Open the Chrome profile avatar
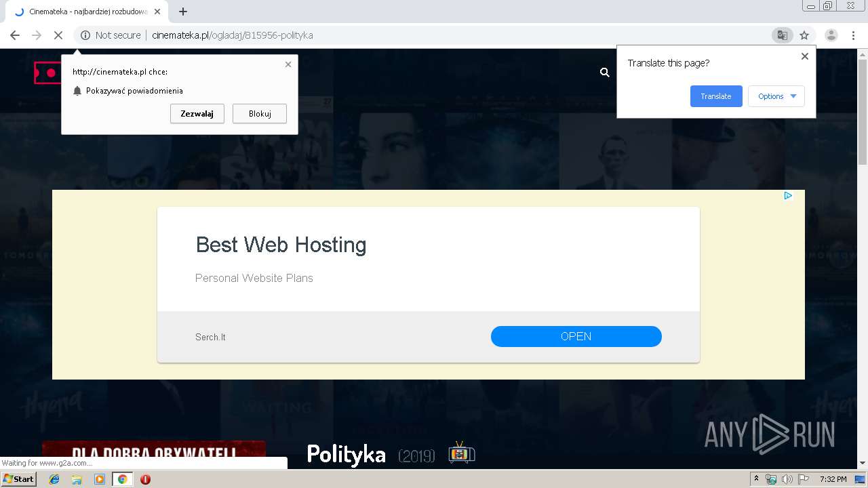 [x=831, y=35]
